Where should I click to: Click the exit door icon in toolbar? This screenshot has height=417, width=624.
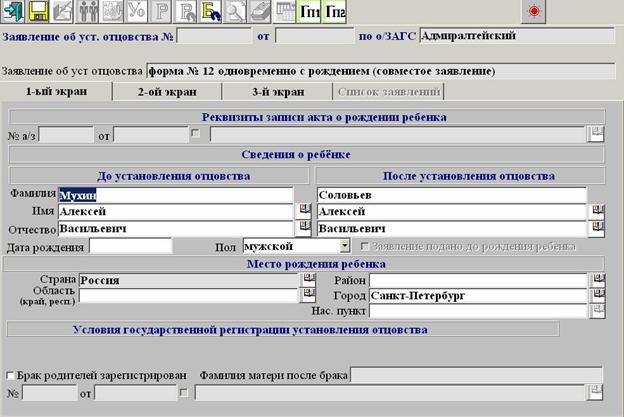coord(13,11)
